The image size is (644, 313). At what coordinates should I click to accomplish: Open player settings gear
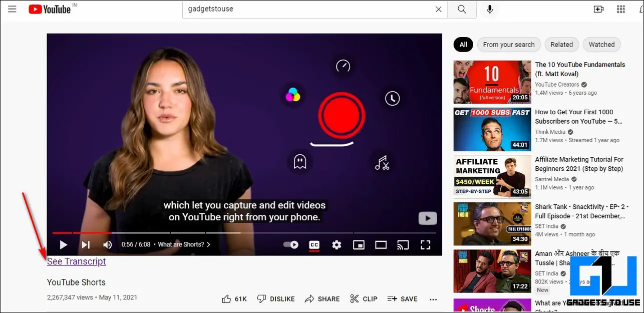click(x=337, y=245)
